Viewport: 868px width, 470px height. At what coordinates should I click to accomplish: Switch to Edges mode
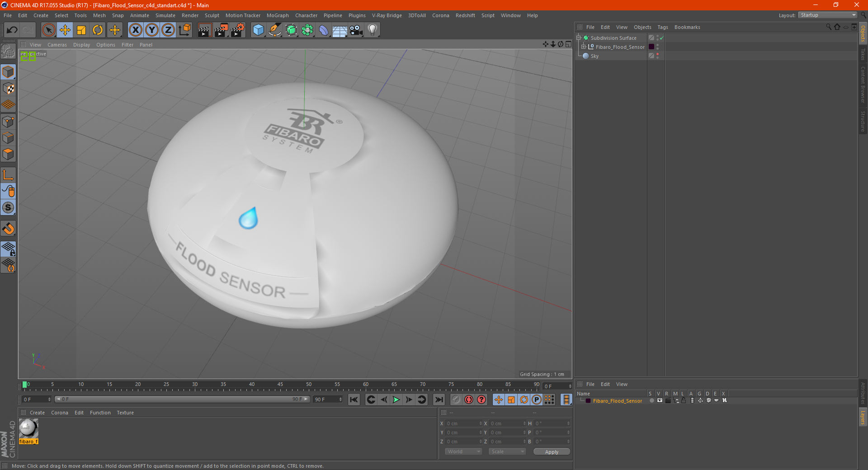(8, 138)
